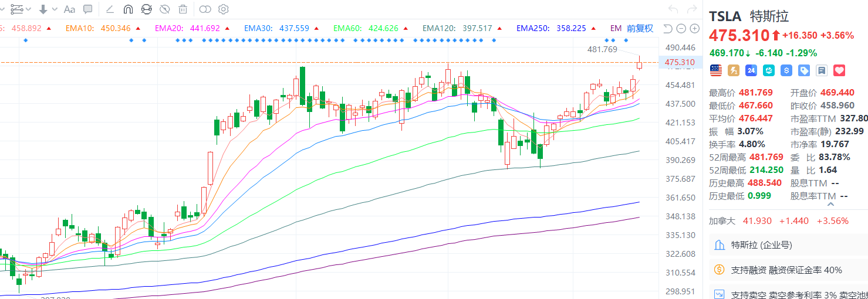Click the 历史最低 0.999 value
This screenshot has width=868, height=299.
(759, 196)
